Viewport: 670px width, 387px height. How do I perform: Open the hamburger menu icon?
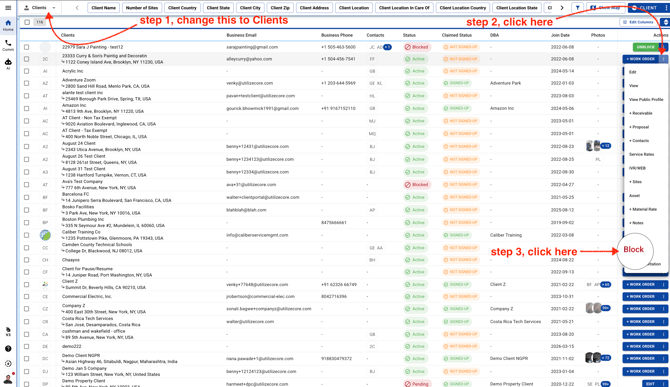click(x=8, y=8)
